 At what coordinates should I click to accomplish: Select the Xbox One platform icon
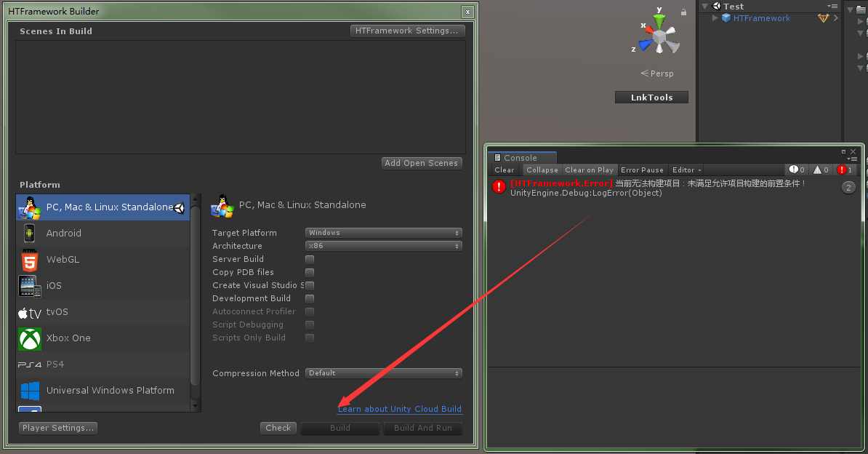(29, 338)
